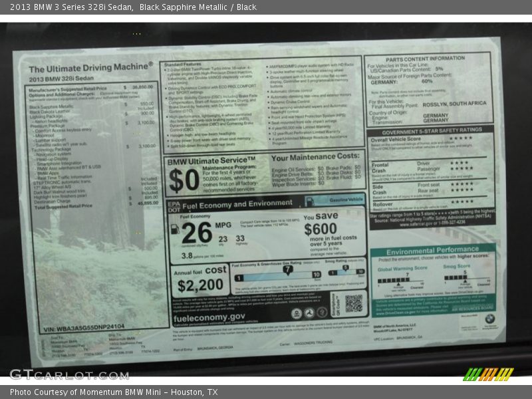Click the EPA DOT badge in fuel economy header
The height and width of the screenshot is (399, 532).
click(x=174, y=207)
